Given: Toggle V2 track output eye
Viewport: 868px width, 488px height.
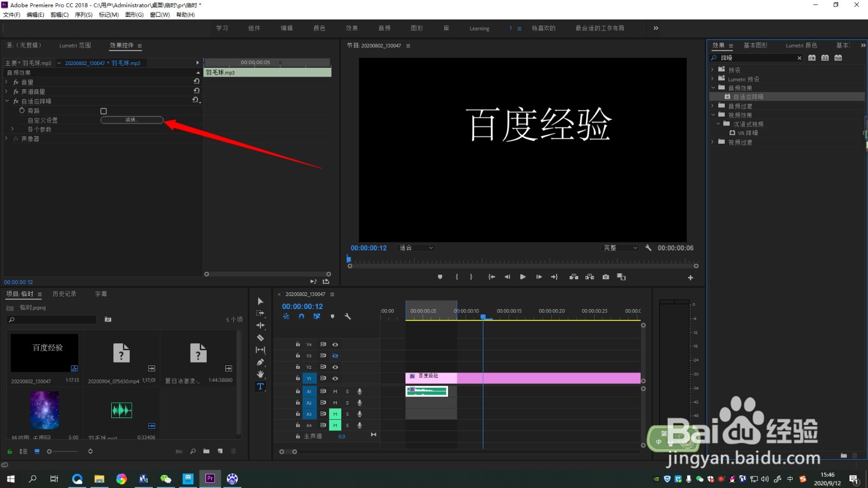Looking at the screenshot, I should point(335,367).
